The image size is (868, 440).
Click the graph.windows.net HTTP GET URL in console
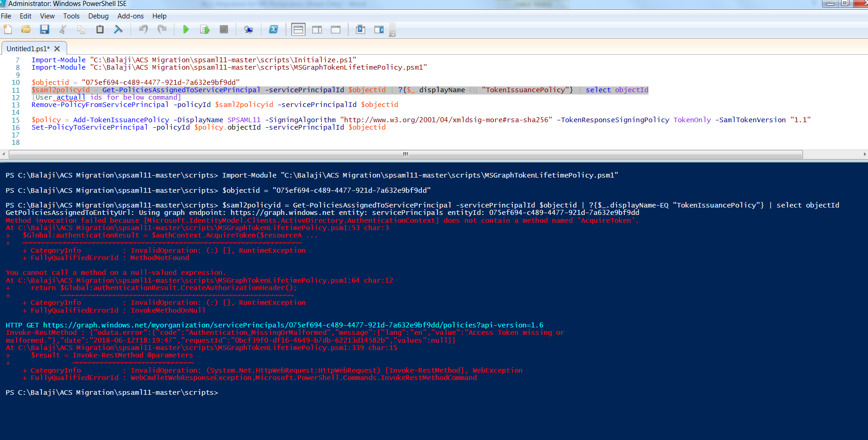click(293, 325)
